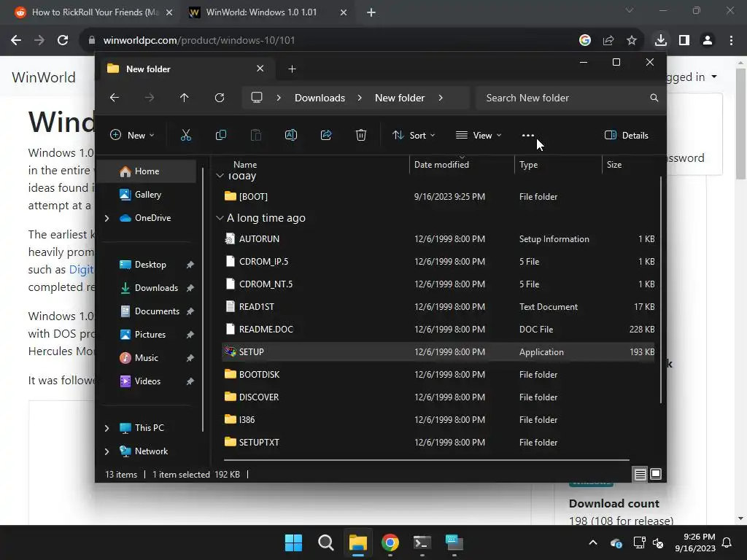Open the Sort dropdown
This screenshot has height=560, width=747.
[x=414, y=135]
